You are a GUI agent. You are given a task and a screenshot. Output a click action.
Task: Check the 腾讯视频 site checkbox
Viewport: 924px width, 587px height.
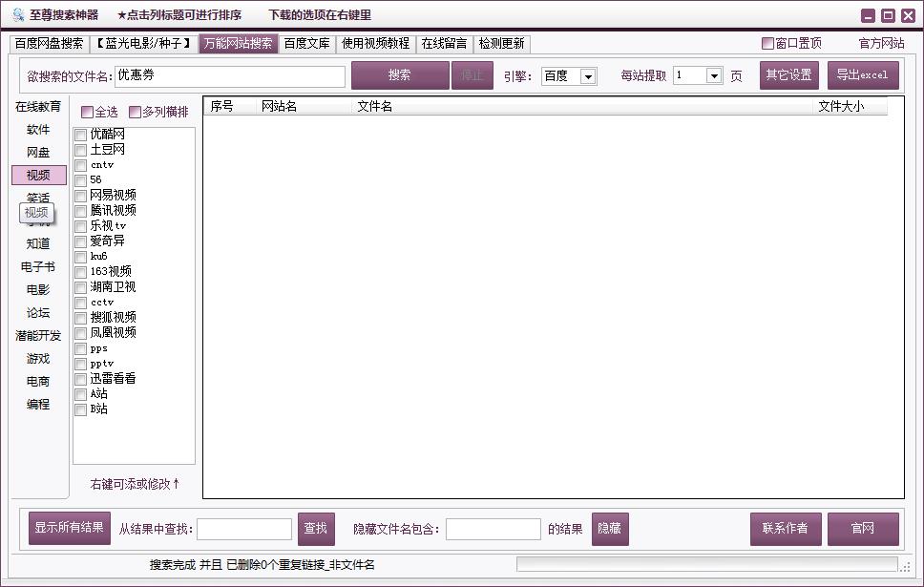coord(81,210)
